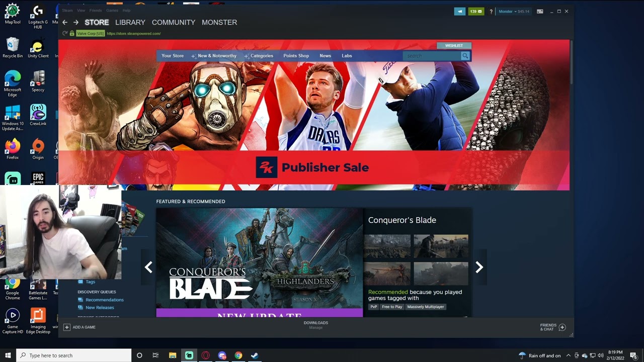Image resolution: width=644 pixels, height=362 pixels.
Task: Open Your Store dropdown menu
Action: [173, 56]
